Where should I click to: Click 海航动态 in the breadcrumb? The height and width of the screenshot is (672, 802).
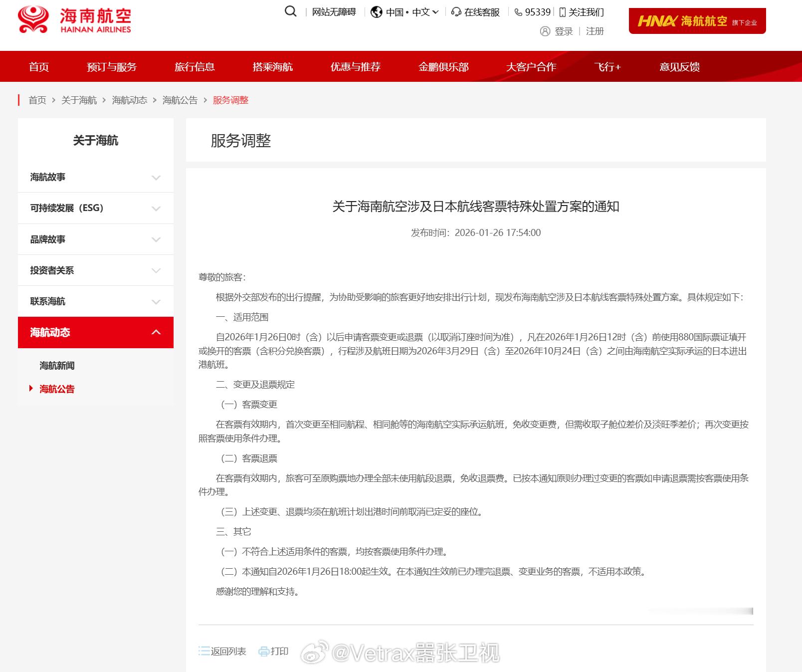tap(130, 100)
